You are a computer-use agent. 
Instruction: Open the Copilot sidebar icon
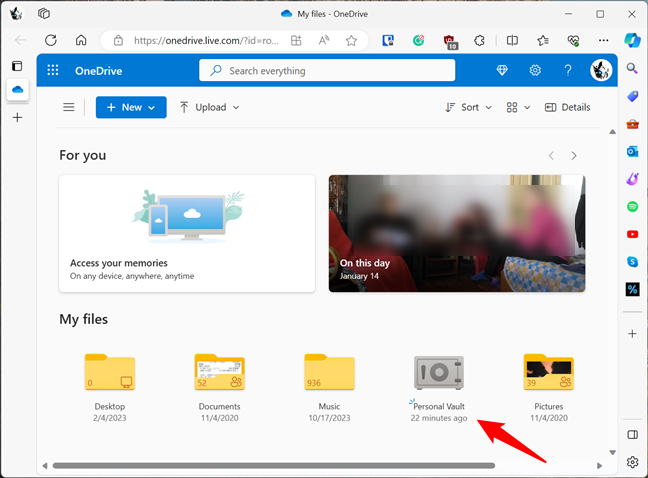point(632,40)
